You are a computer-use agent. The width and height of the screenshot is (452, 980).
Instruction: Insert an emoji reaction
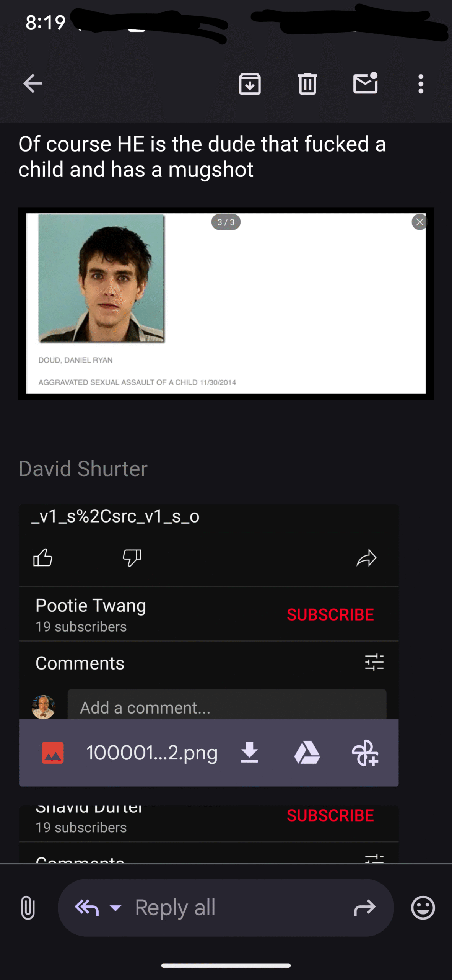[x=423, y=908]
